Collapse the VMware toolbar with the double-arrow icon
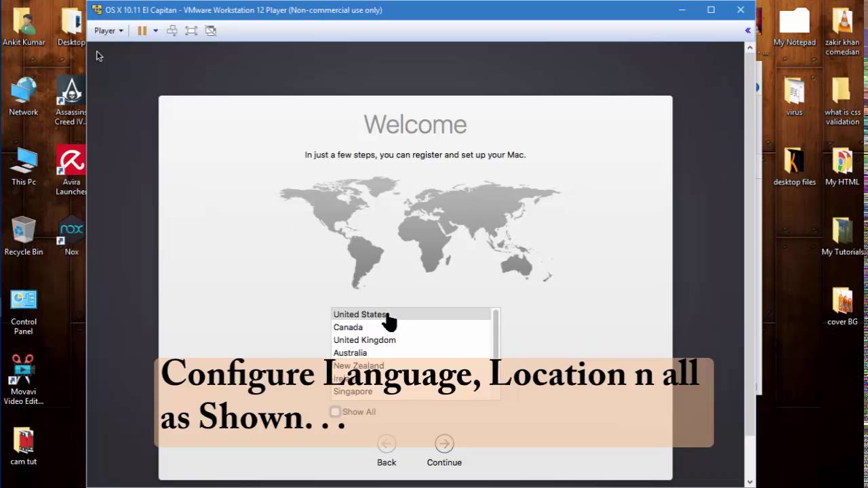868x488 pixels. [x=748, y=30]
